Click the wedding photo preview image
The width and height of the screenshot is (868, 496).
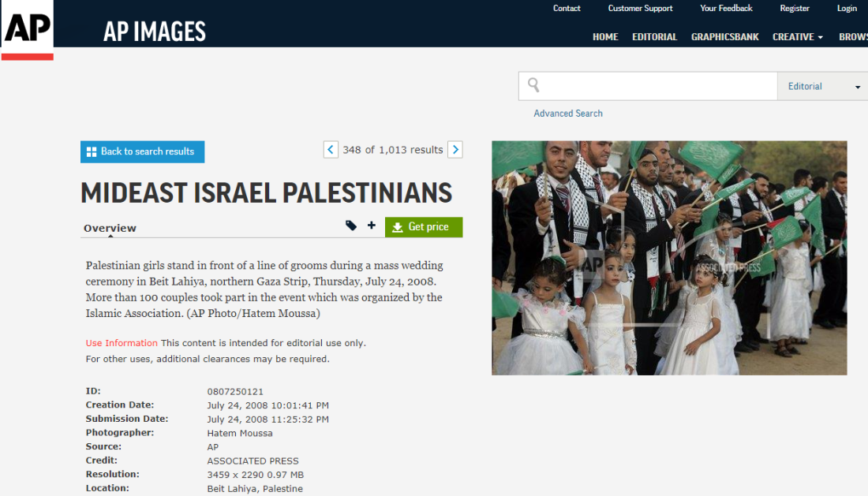pyautogui.click(x=669, y=258)
